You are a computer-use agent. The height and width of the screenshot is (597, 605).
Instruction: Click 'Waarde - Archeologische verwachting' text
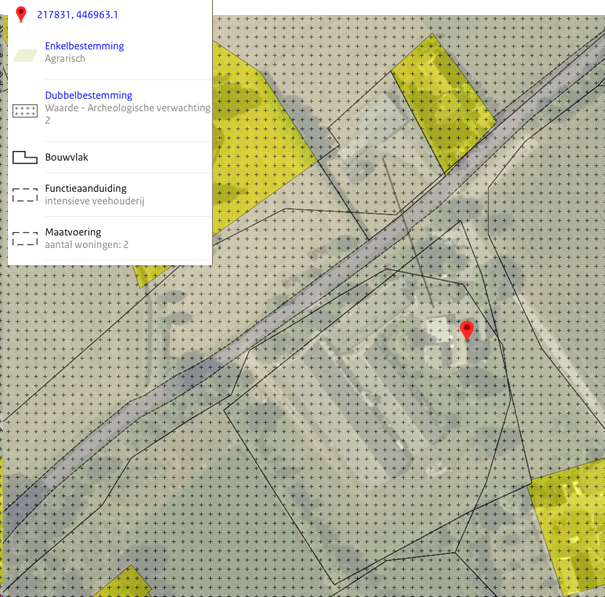tap(128, 108)
